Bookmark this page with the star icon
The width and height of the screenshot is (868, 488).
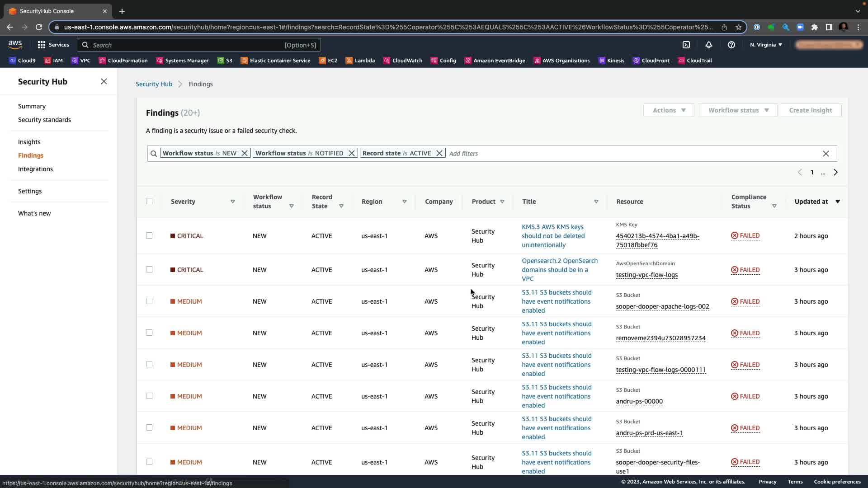click(739, 27)
